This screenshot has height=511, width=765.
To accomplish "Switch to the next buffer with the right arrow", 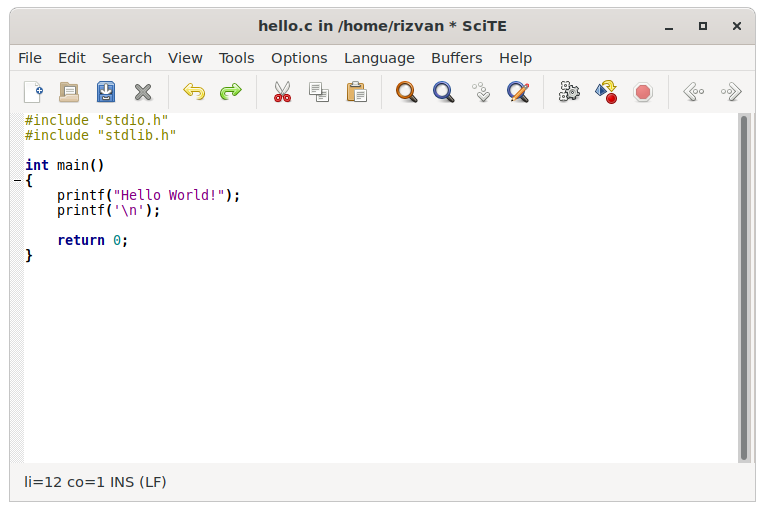I will coord(731,92).
